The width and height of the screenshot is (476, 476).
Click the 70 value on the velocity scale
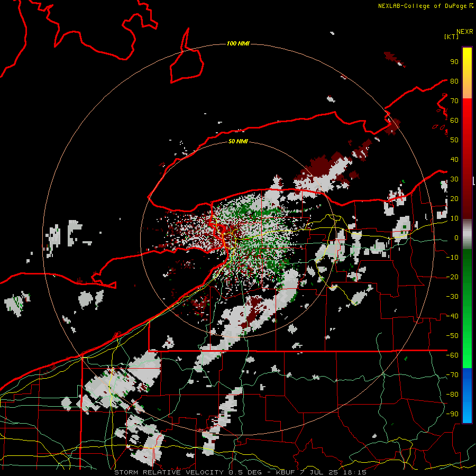(x=454, y=101)
